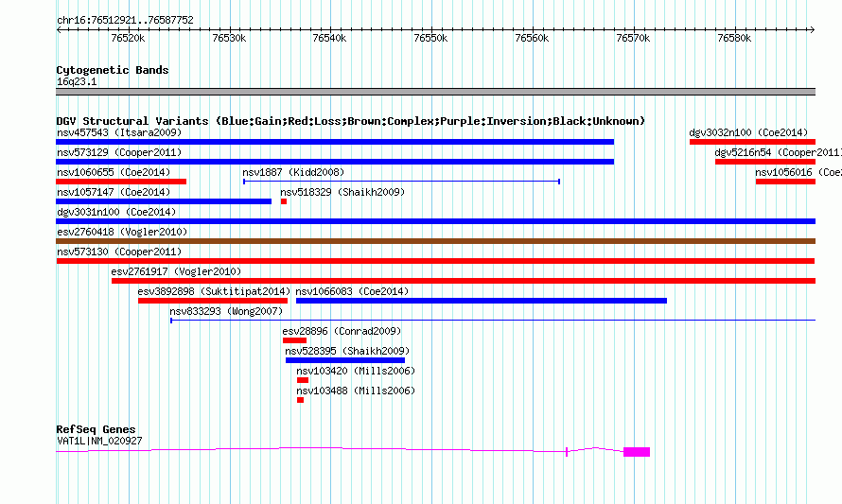Click the 'nsv1060655 (Coe2014)' label
The image size is (842, 504).
click(x=114, y=172)
